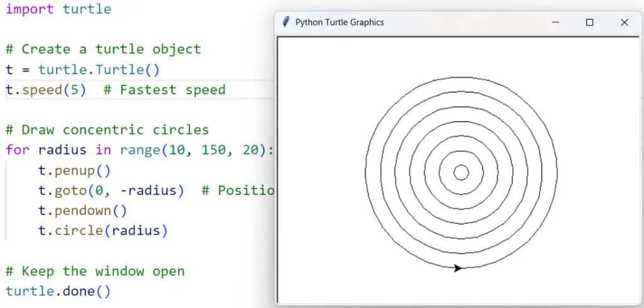
Task: Minimize the Python Turtle Graphics window
Action: click(x=555, y=22)
